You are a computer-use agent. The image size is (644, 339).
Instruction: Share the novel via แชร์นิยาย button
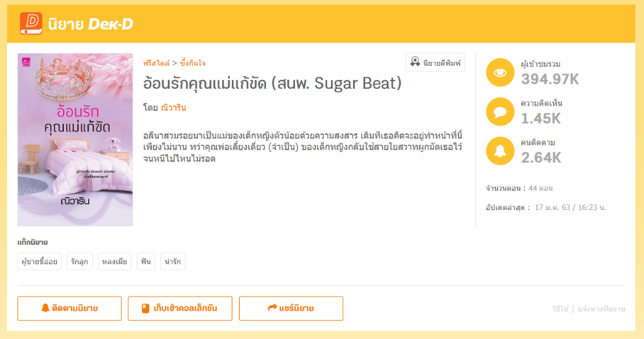coord(291,308)
